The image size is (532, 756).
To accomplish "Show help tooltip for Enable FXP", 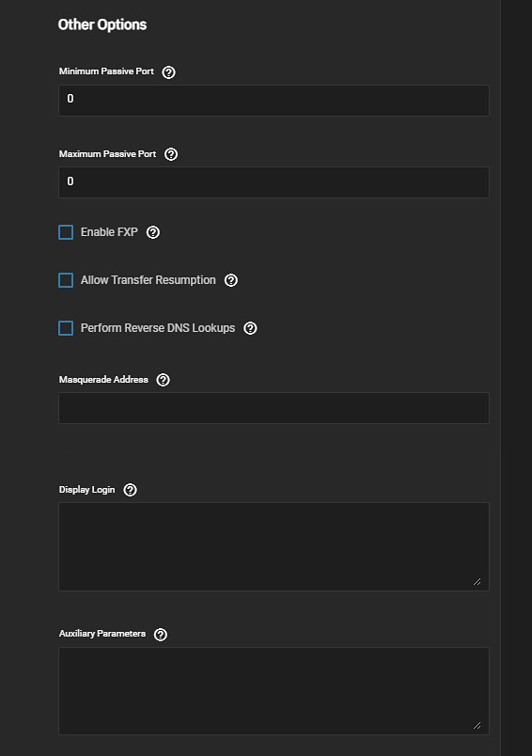I will click(153, 232).
